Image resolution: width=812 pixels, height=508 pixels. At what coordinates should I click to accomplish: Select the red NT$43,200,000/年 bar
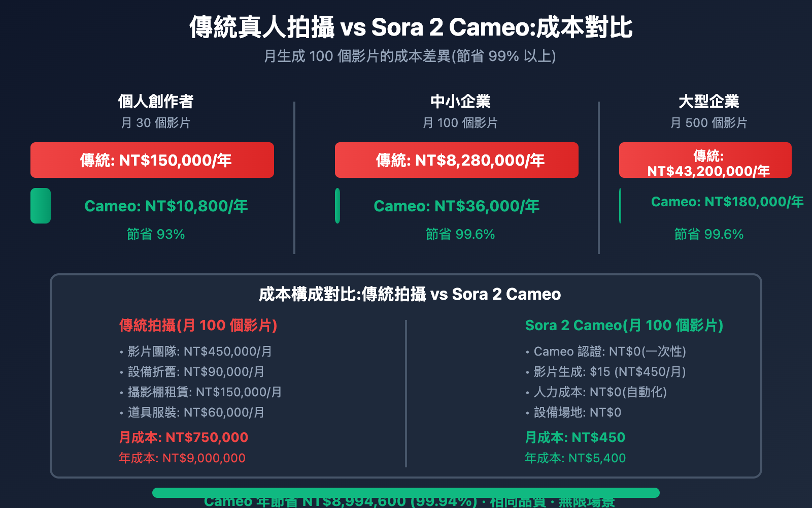pos(705,160)
